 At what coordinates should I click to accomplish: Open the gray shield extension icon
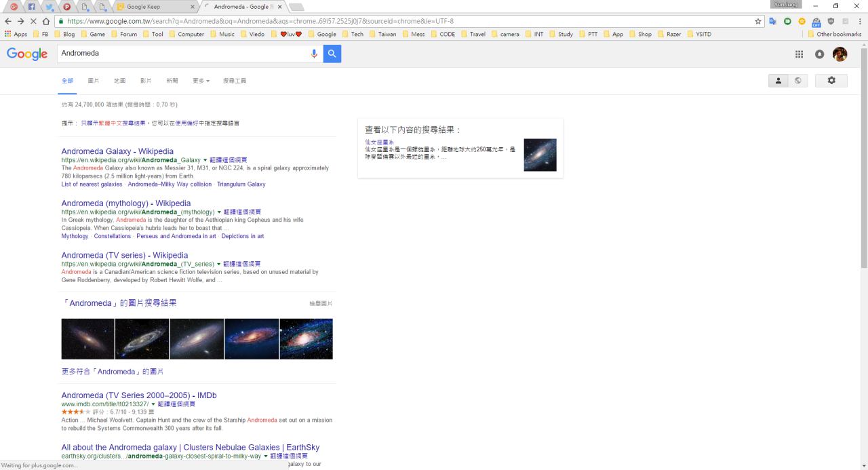coord(831,21)
